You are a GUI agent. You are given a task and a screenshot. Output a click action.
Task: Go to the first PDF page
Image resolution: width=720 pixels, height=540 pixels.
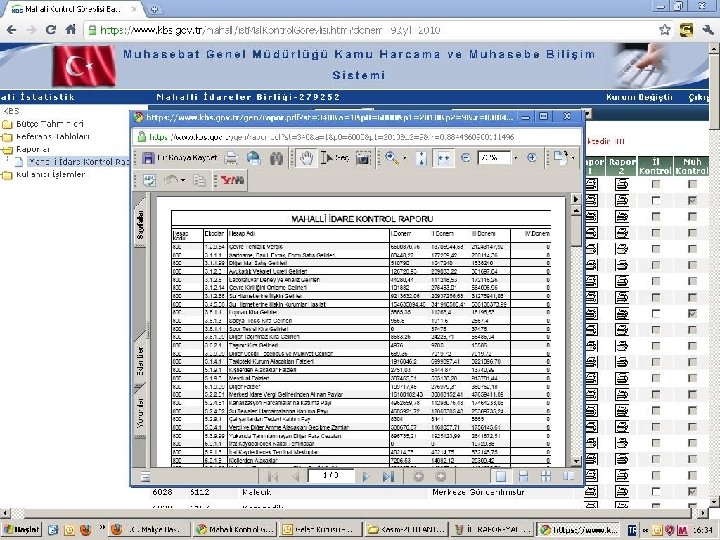(272, 477)
